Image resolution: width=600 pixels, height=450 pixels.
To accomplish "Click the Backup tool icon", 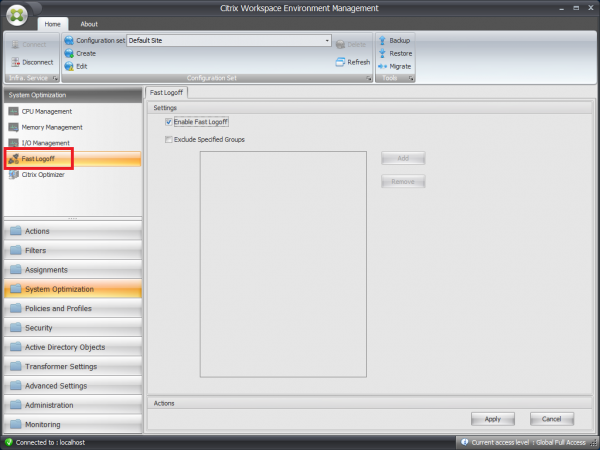I will pos(382,40).
